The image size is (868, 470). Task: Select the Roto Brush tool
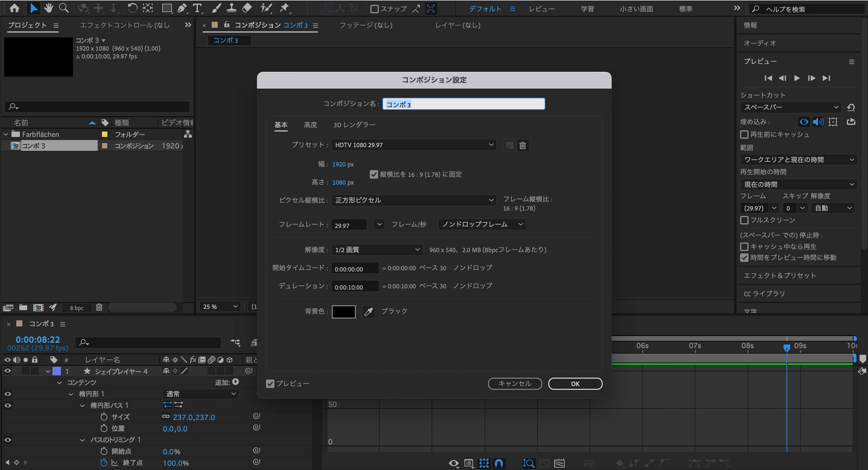[266, 8]
